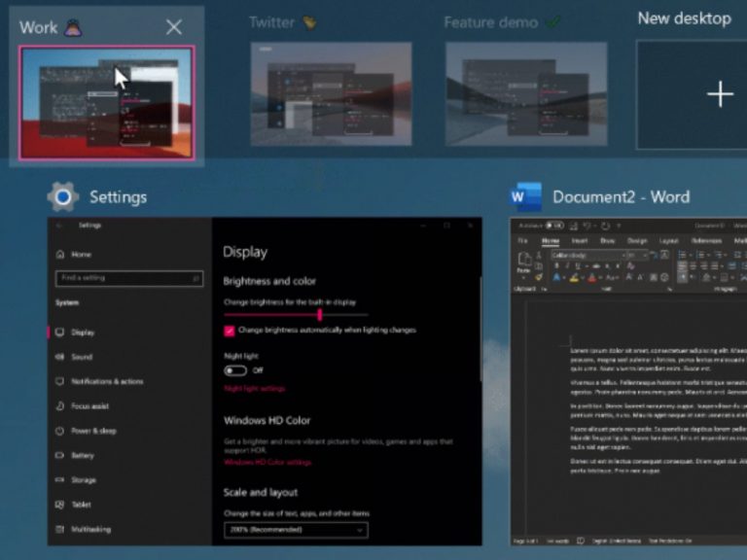Click the back arrow in Settings window
Image resolution: width=747 pixels, height=560 pixels.
pos(59,226)
